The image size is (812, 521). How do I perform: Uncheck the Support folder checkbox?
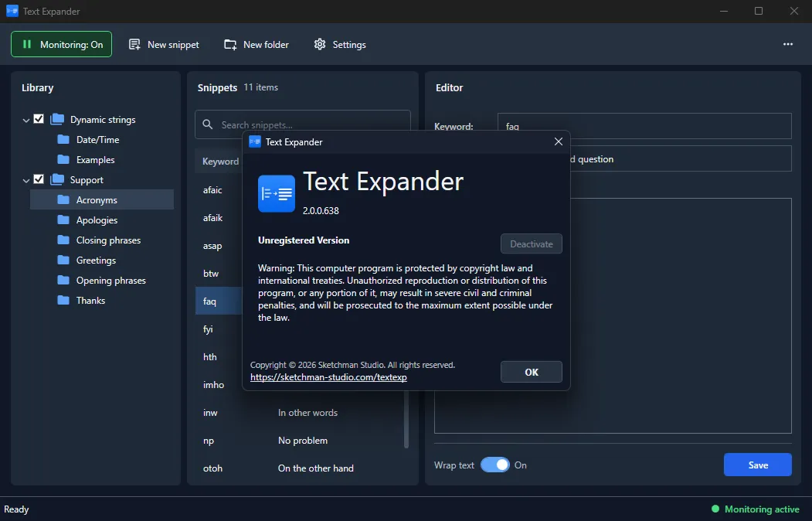pos(39,179)
